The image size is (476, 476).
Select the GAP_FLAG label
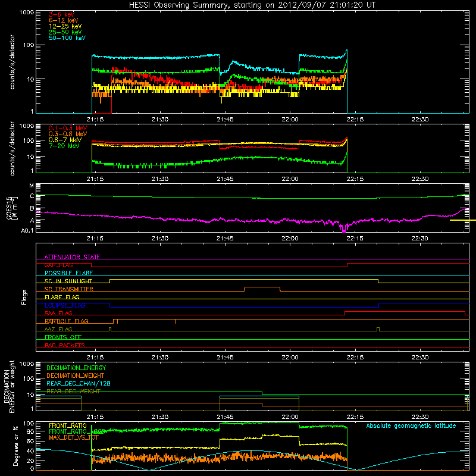coord(58,265)
